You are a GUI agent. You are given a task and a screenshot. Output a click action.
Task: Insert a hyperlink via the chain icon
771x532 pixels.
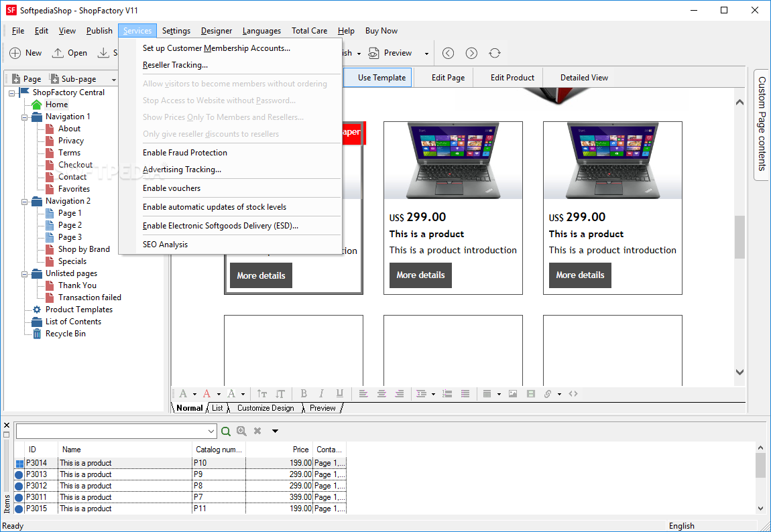[x=548, y=393]
